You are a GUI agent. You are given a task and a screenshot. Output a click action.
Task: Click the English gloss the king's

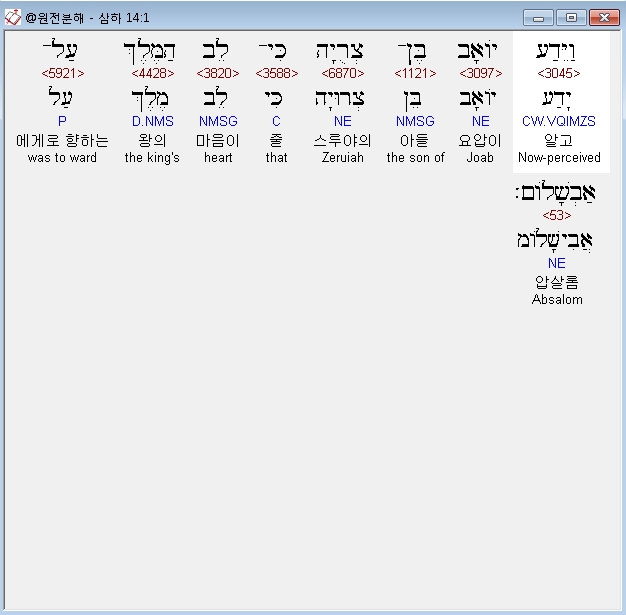[152, 158]
